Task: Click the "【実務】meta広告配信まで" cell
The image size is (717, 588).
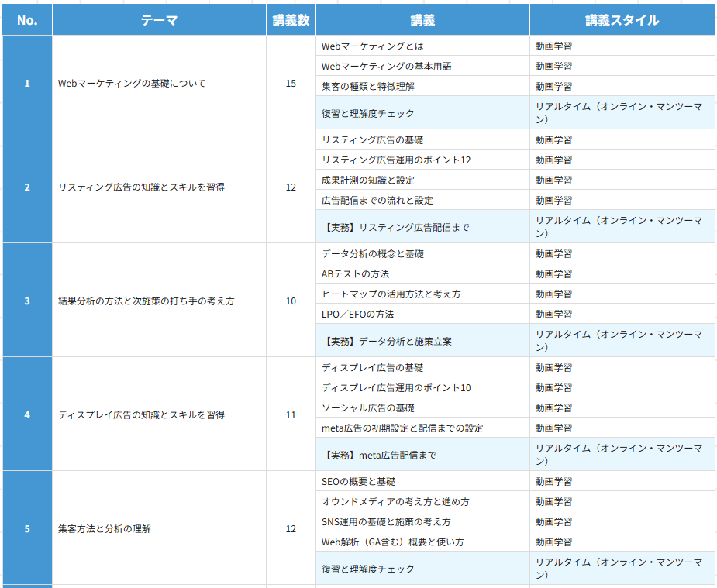Action: pos(422,455)
